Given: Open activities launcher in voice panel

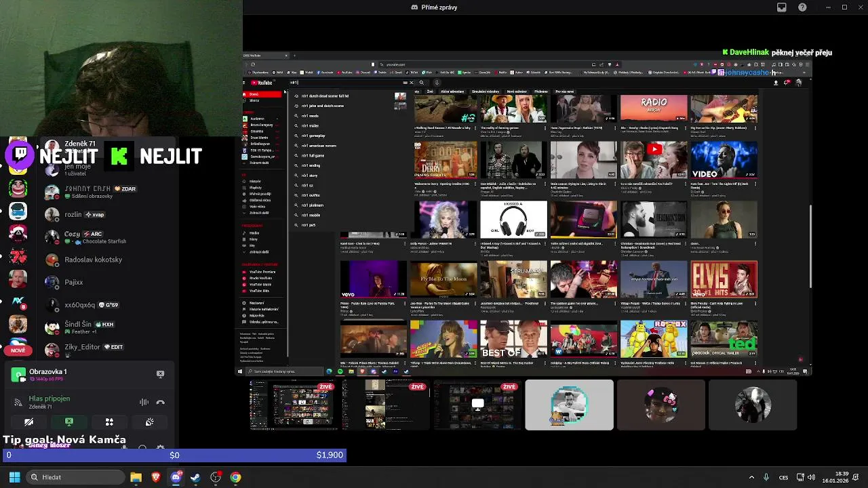Looking at the screenshot, I should pyautogui.click(x=109, y=422).
